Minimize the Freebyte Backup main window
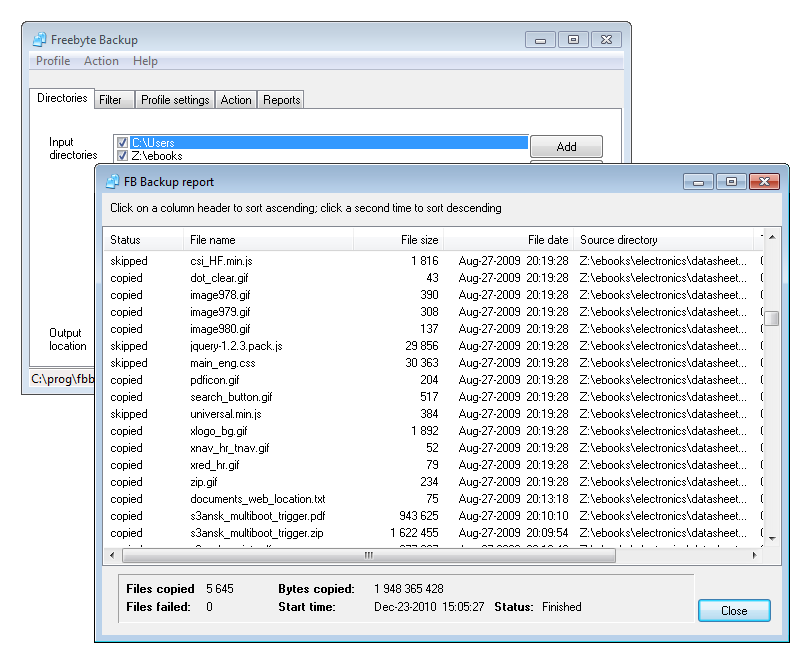 pyautogui.click(x=540, y=40)
